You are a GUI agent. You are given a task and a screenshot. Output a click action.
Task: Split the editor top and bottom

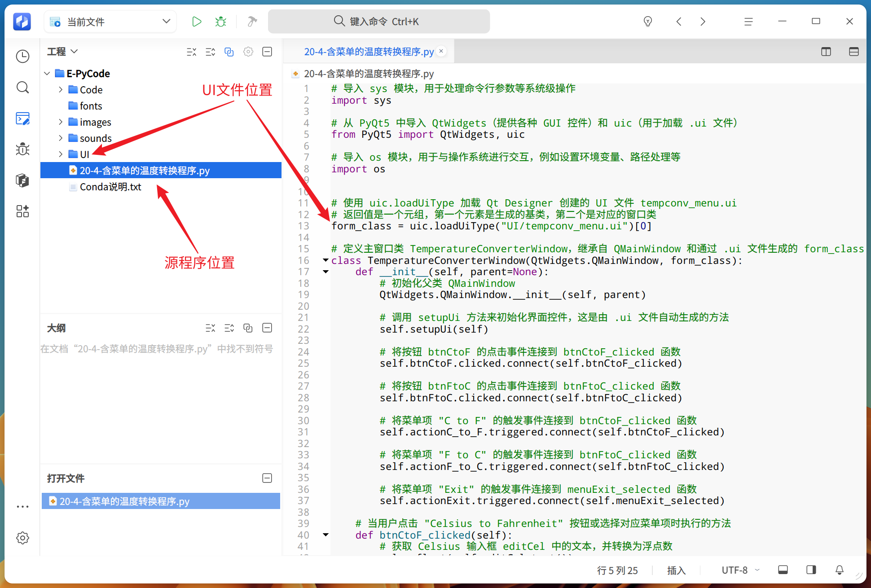click(x=854, y=52)
